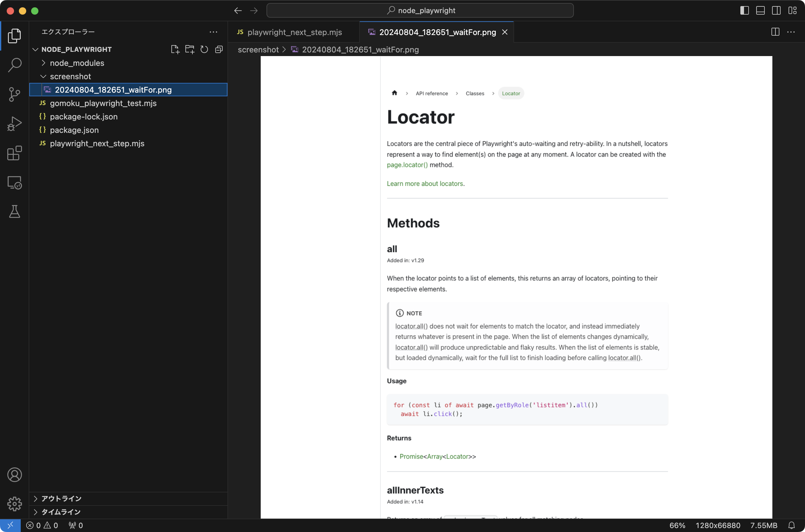Click the 66% zoom level in status bar

(677, 525)
